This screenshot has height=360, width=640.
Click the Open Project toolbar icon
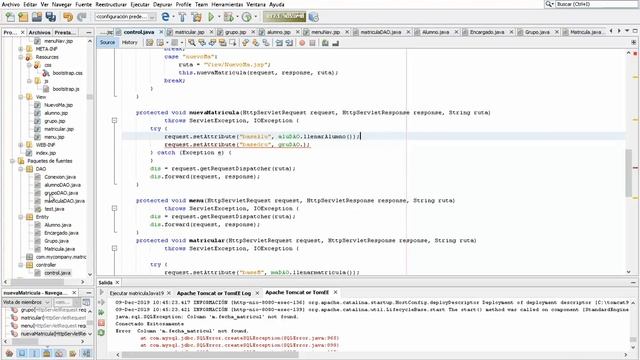coord(37,17)
